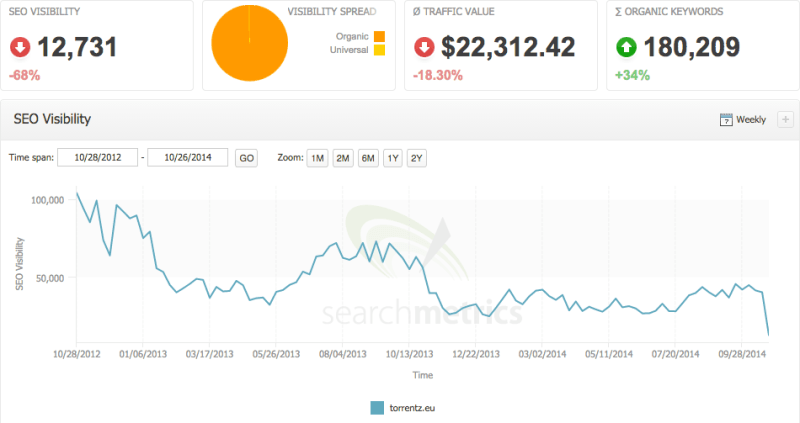Switch zoom to 2Y
The image size is (800, 423).
pyautogui.click(x=417, y=158)
